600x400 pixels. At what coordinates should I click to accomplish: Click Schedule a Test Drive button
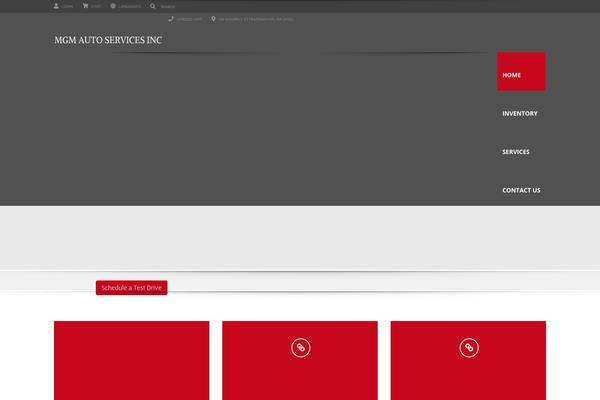[132, 288]
